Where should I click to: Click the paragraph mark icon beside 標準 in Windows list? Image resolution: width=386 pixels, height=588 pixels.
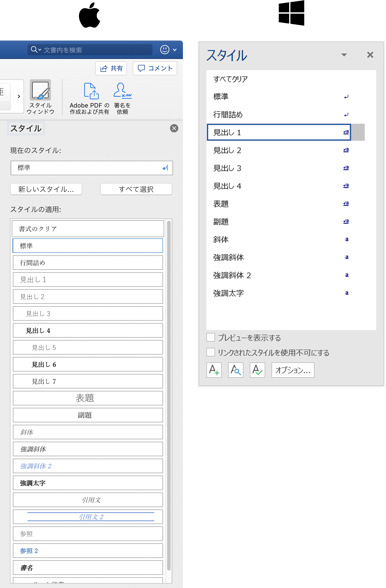coord(346,97)
